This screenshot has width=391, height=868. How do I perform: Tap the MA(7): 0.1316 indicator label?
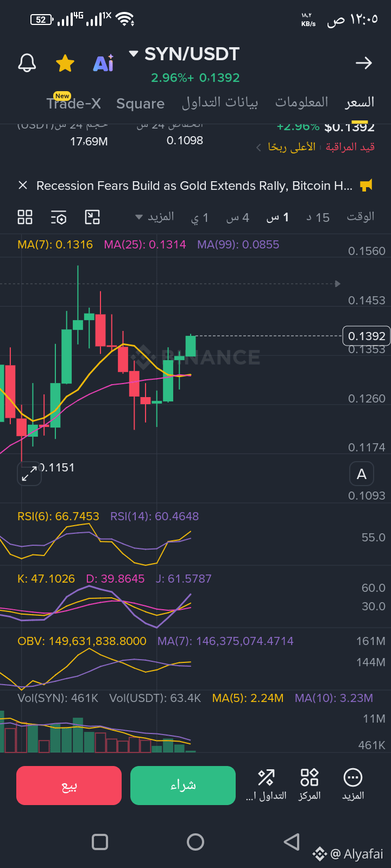(x=55, y=245)
